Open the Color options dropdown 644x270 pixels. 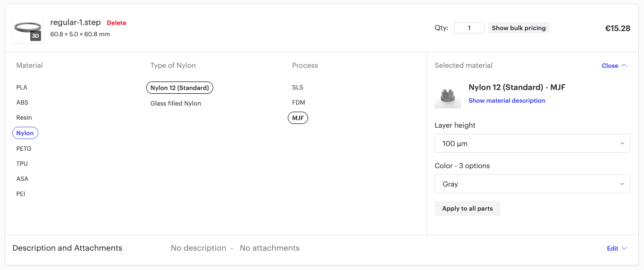tap(532, 184)
